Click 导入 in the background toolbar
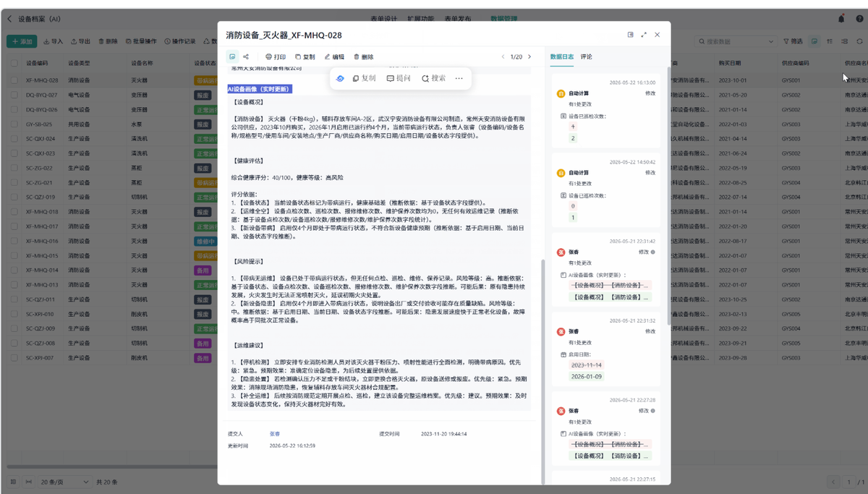This screenshot has height=494, width=868. (x=54, y=42)
